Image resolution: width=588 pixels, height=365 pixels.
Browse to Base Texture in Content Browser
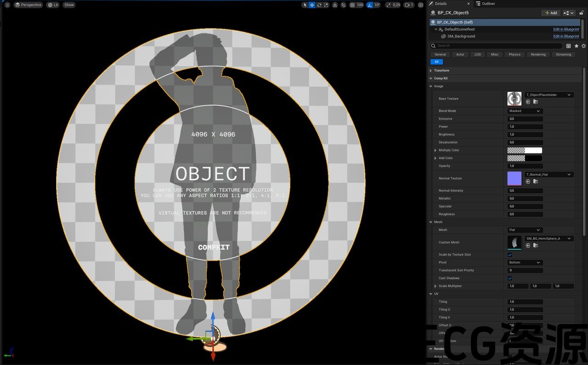click(536, 102)
